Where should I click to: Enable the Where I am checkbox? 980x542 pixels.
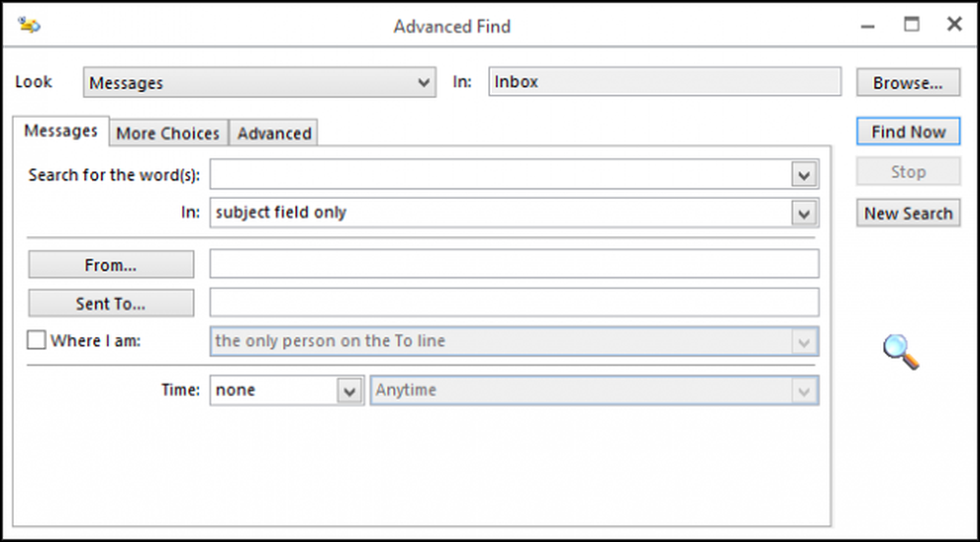36,341
